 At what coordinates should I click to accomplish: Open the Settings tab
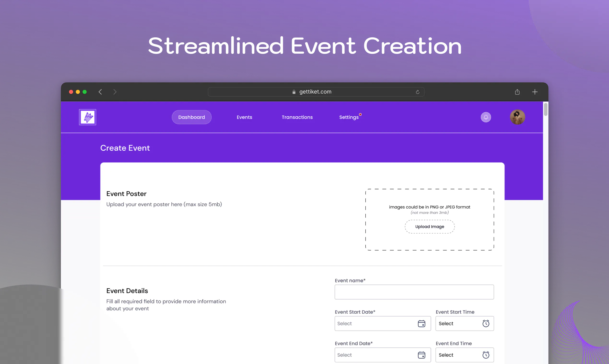[349, 117]
